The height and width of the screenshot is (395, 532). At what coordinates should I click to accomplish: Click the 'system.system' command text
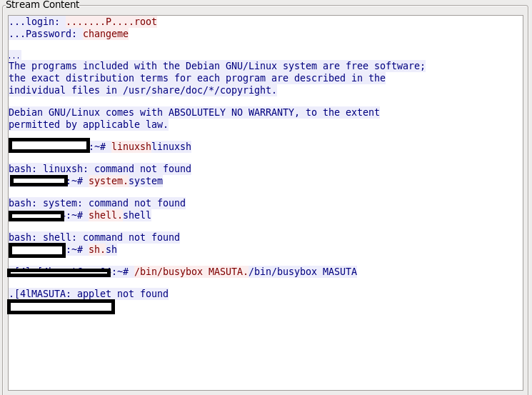pos(126,181)
